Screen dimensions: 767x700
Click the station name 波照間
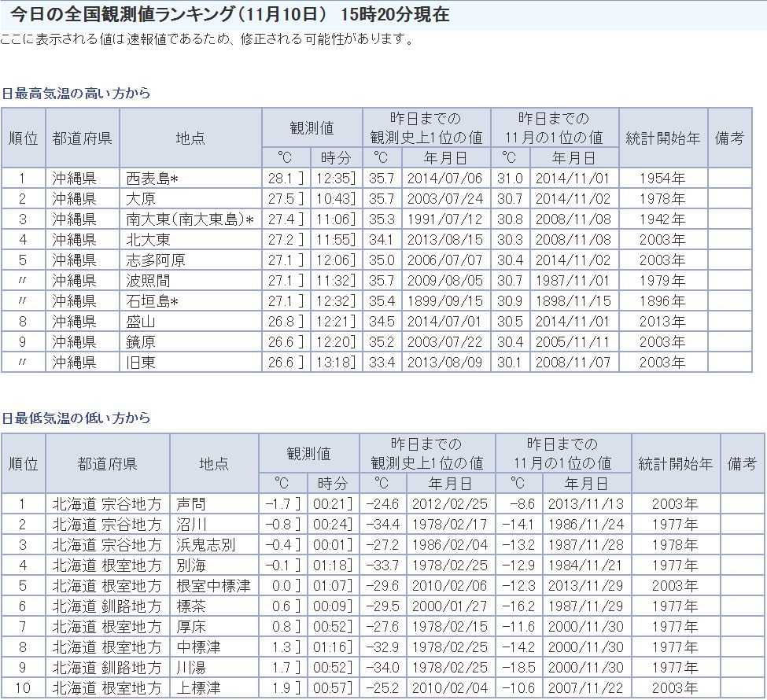(148, 281)
